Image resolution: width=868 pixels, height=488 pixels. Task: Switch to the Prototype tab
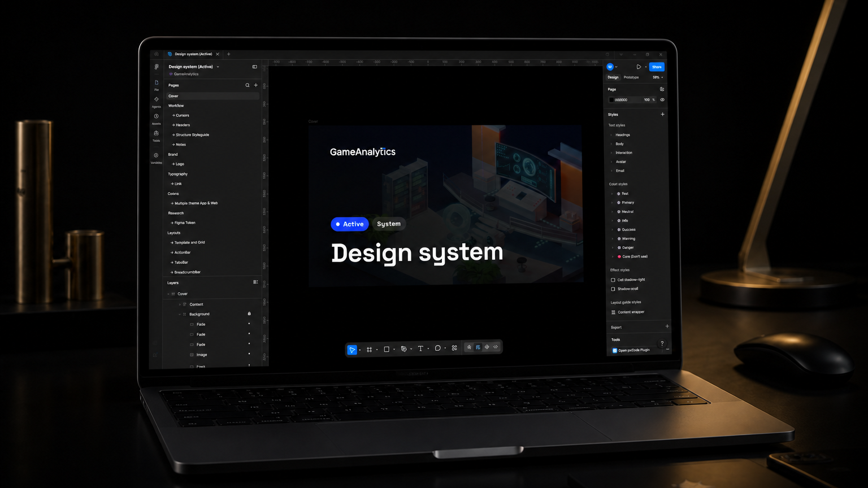coord(631,77)
